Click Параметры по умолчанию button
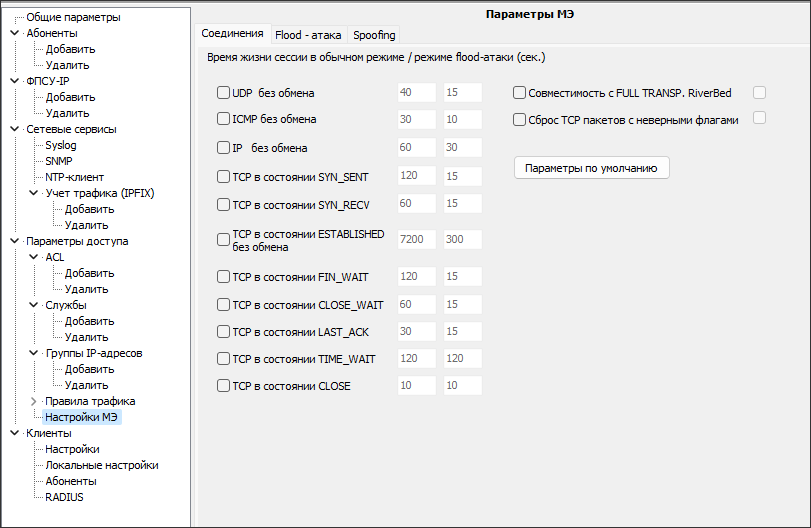 [591, 168]
